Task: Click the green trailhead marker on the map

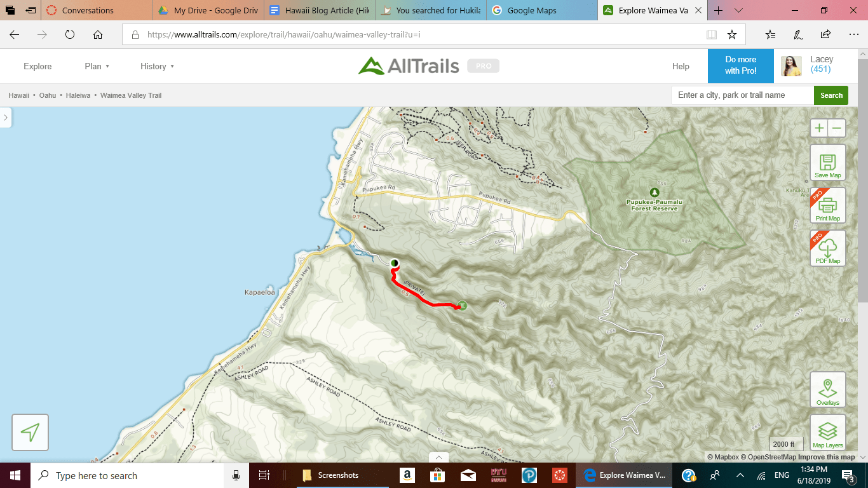Action: (x=462, y=306)
